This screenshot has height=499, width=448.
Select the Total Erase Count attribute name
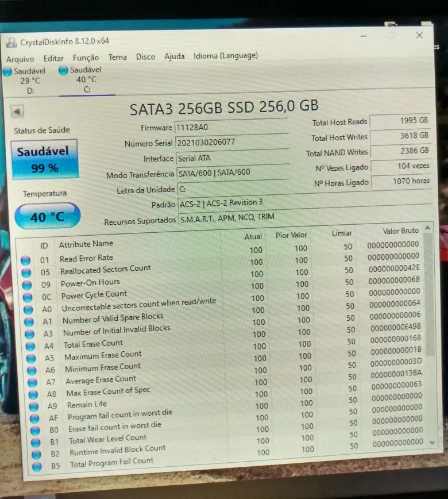tap(93, 344)
